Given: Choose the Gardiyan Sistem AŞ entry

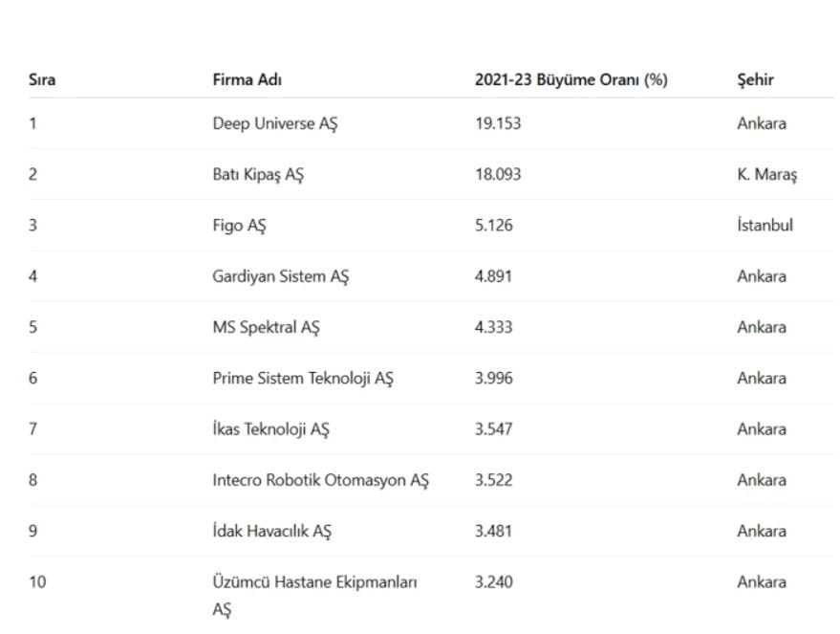Looking at the screenshot, I should (x=280, y=276).
